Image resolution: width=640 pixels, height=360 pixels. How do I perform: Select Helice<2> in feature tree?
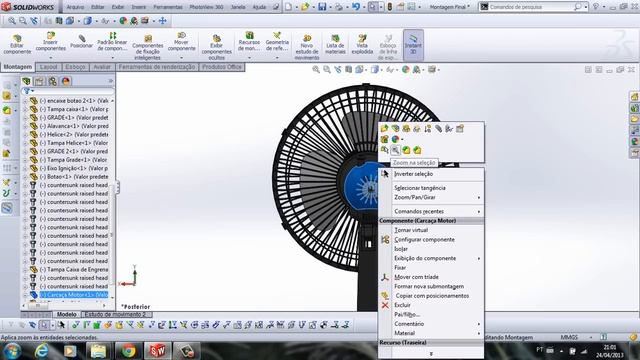coord(73,134)
